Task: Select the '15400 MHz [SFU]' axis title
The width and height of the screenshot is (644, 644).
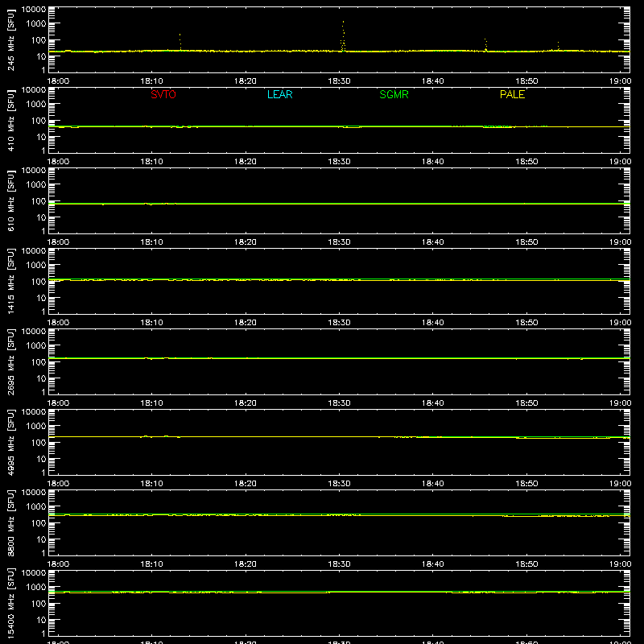Action: tap(10, 604)
